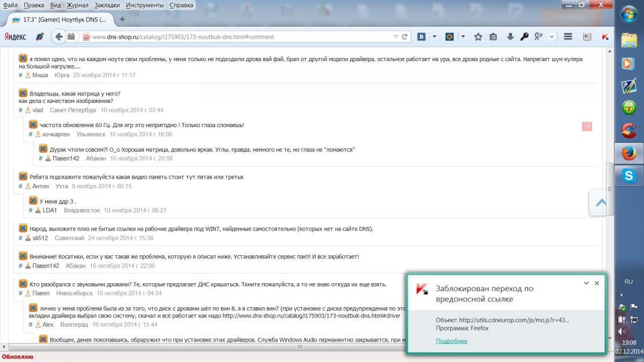The height and width of the screenshot is (362, 644).
Task: Click the site identity icon in the address bar
Action: 86,37
